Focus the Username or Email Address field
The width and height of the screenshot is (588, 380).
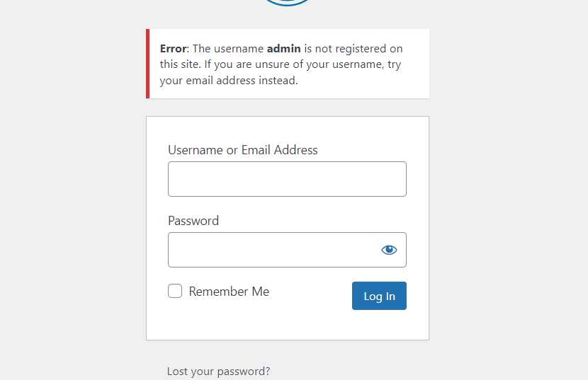[x=287, y=179]
